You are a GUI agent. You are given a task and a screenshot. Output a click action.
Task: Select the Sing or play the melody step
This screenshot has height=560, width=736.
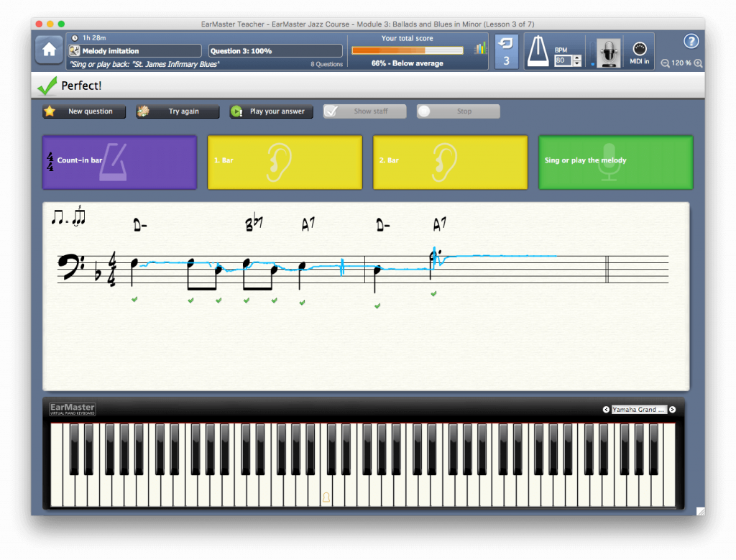click(615, 162)
